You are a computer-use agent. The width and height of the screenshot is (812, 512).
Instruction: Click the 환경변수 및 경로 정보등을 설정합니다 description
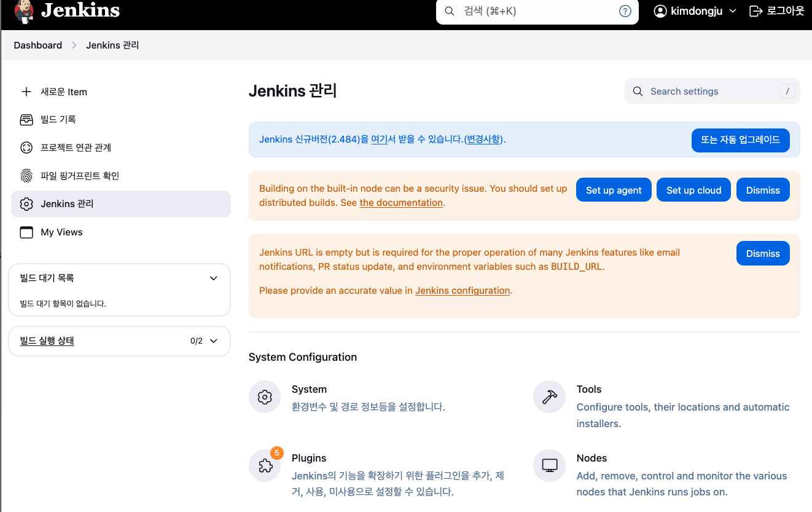pos(369,407)
